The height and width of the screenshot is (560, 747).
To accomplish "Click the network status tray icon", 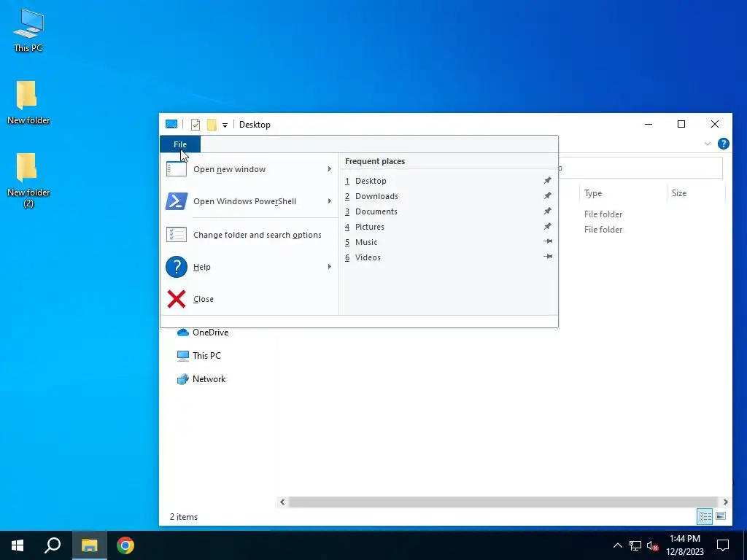I will point(635,545).
